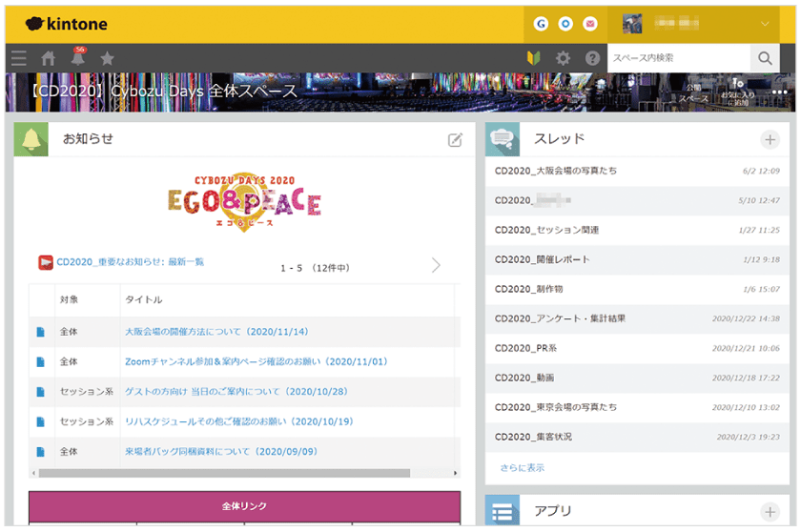Open record icon for 来場者バッグ同梱資料 row
The width and height of the screenshot is (801, 532).
point(41,452)
